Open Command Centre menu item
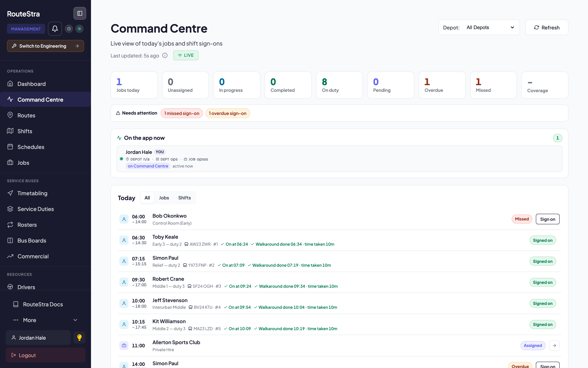The width and height of the screenshot is (588, 368). (45, 99)
